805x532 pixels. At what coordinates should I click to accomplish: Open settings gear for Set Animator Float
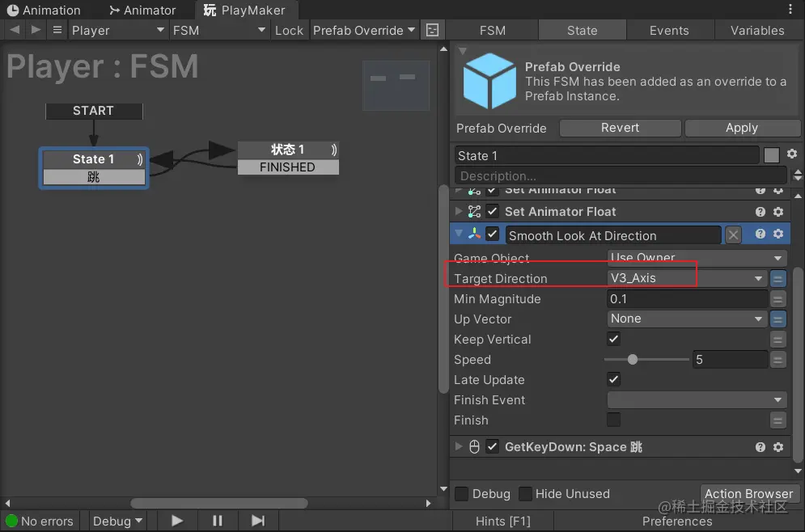[778, 212]
